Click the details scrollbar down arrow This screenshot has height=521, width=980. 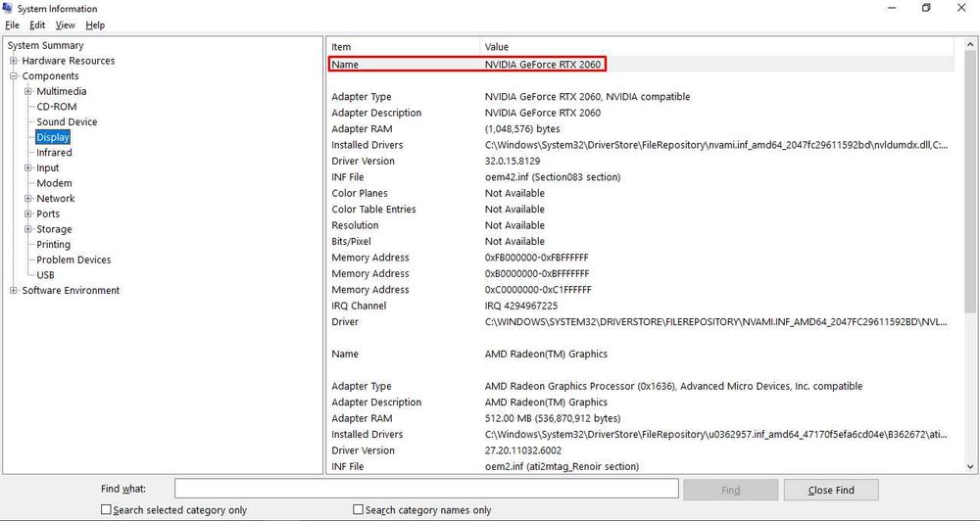[970, 466]
